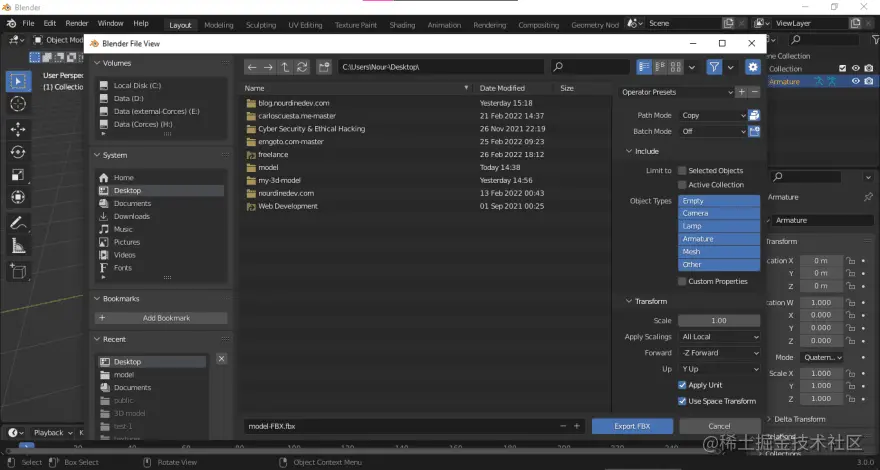Select the Rotate tool in Blender toolbar
This screenshot has width=880, height=470.
[18, 152]
